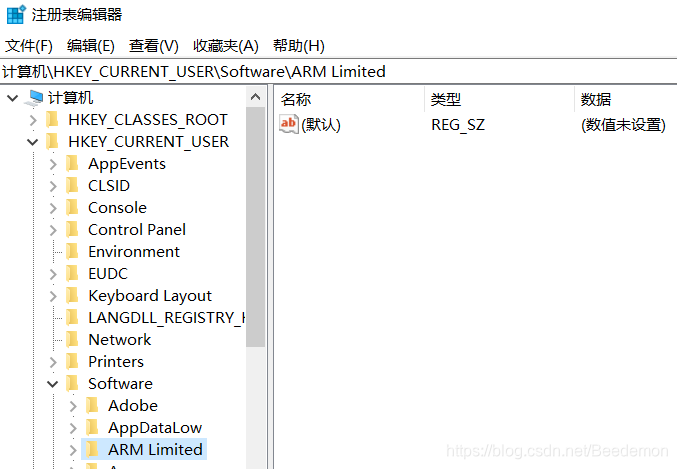Click the 计算机 computer icon
This screenshot has height=469, width=677.
tap(34, 98)
